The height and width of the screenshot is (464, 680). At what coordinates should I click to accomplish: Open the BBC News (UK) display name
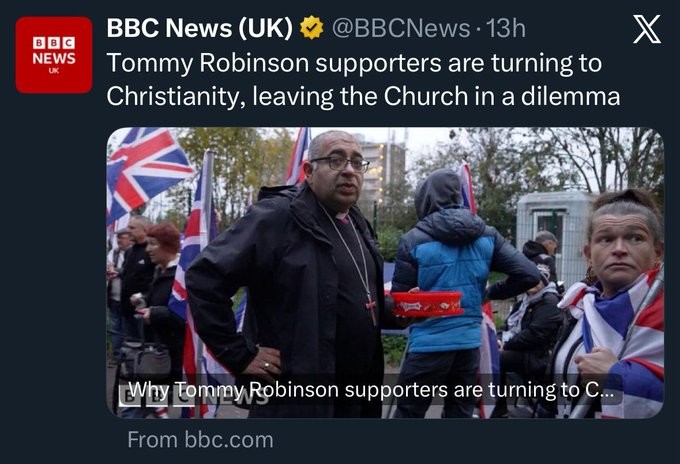(x=200, y=28)
